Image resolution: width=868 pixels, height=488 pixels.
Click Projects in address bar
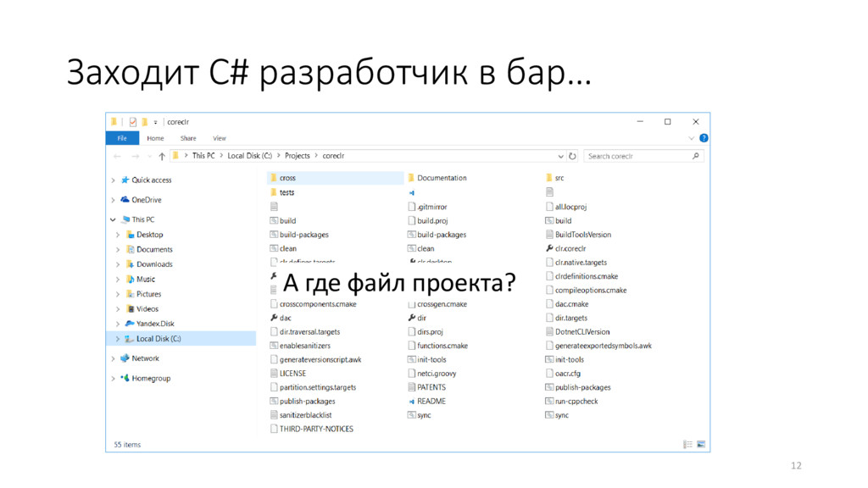click(x=298, y=156)
